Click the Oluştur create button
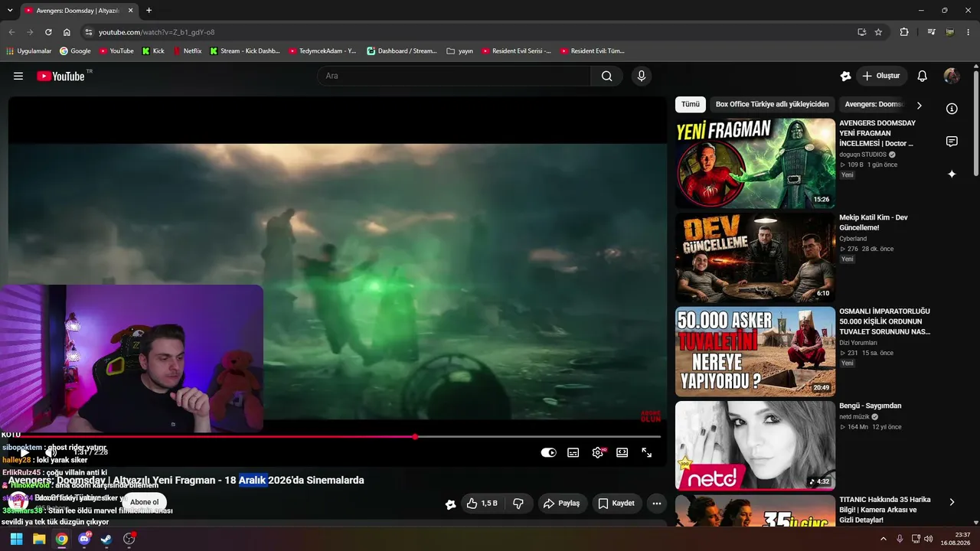The image size is (980, 551). point(881,76)
